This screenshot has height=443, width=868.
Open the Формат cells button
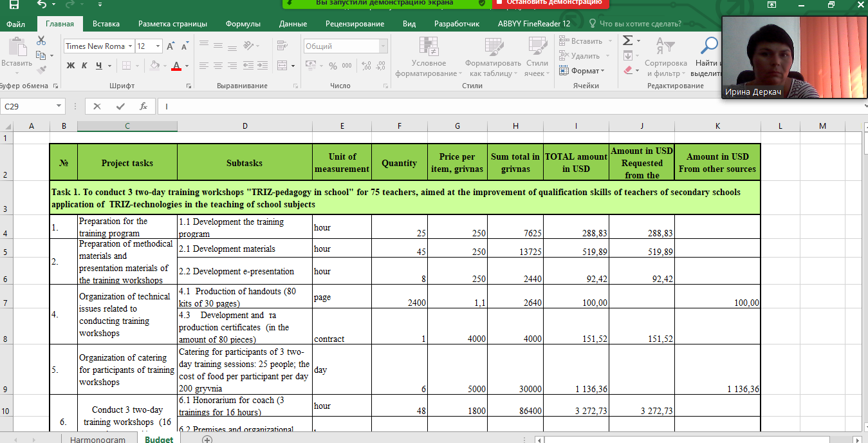click(x=582, y=71)
